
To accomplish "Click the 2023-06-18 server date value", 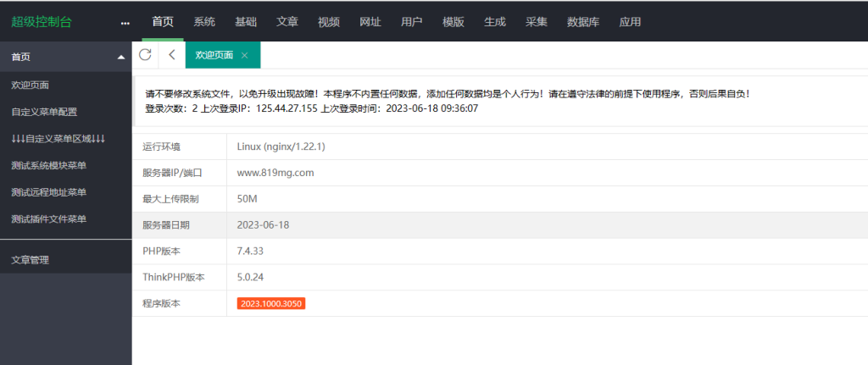I will point(263,225).
